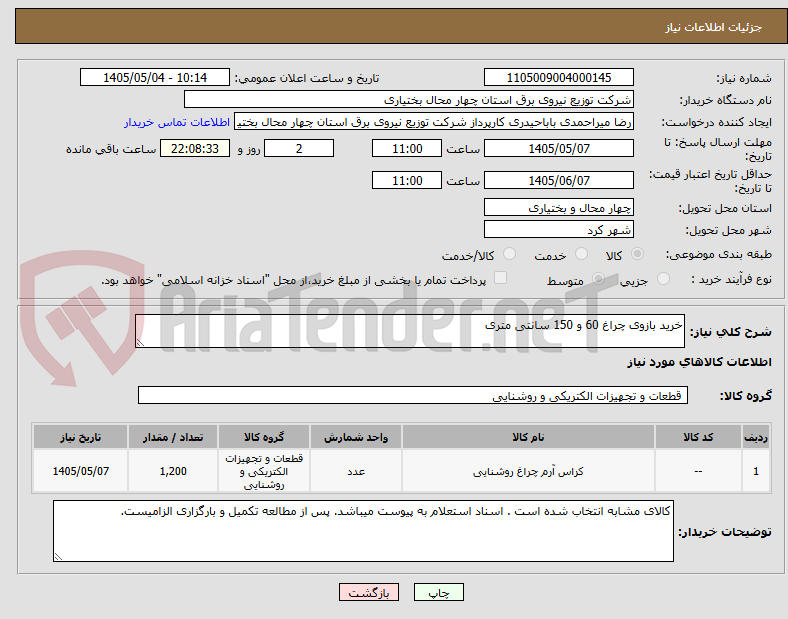
Task: Click the need number field 1105009004000145
Action: [558, 78]
